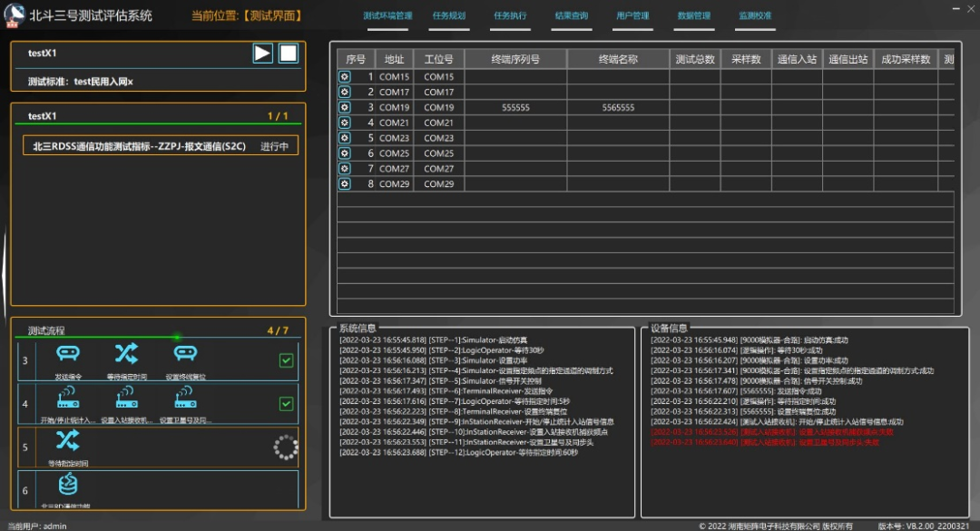This screenshot has height=531, width=980.
Task: Open settings gear for COM15 row
Action: point(345,76)
